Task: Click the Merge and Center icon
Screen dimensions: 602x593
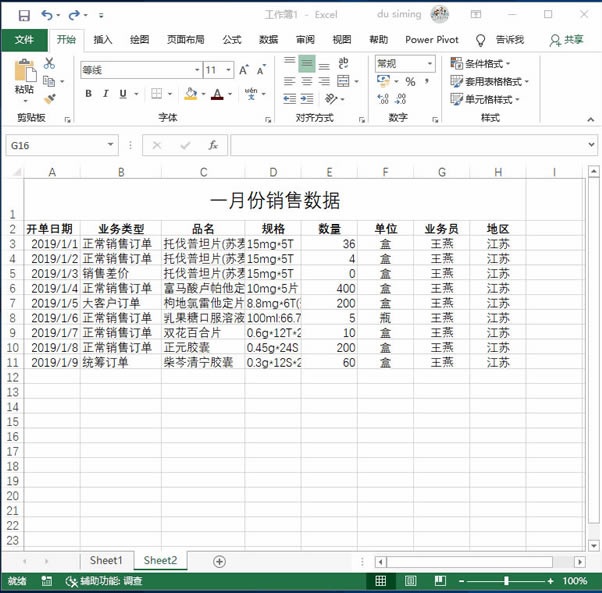Action: (343, 81)
